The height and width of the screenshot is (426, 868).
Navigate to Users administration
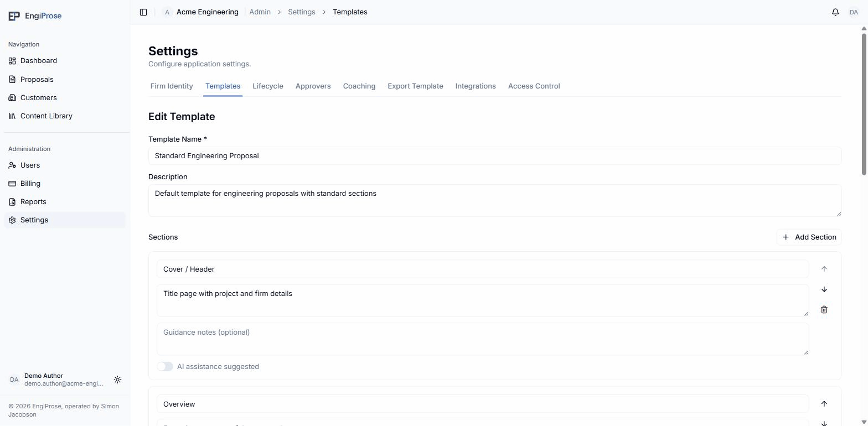[x=65, y=165]
